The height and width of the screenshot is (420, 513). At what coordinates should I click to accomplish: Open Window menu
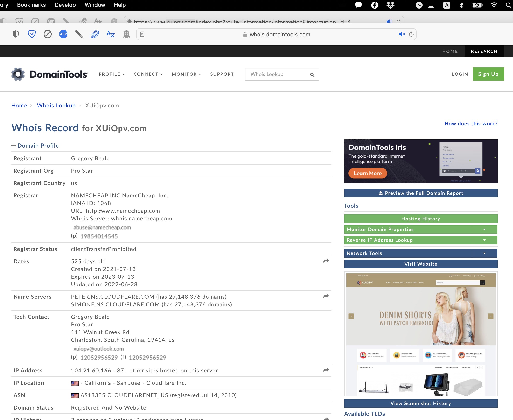(95, 5)
